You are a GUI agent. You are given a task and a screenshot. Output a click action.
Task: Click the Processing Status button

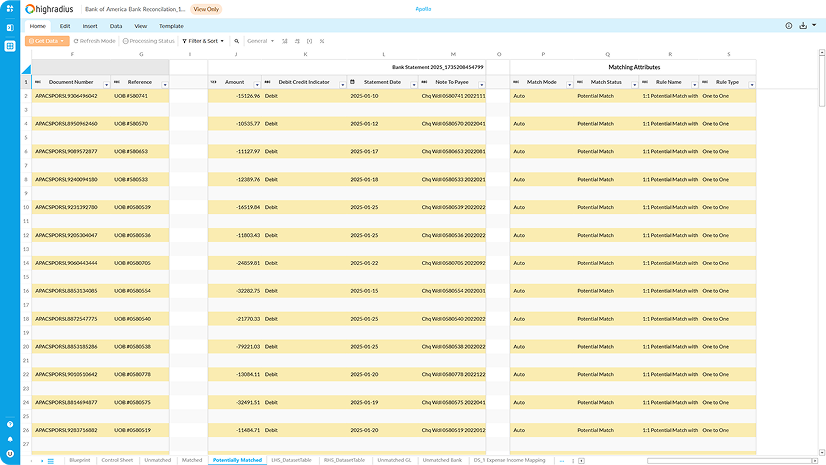(x=149, y=41)
